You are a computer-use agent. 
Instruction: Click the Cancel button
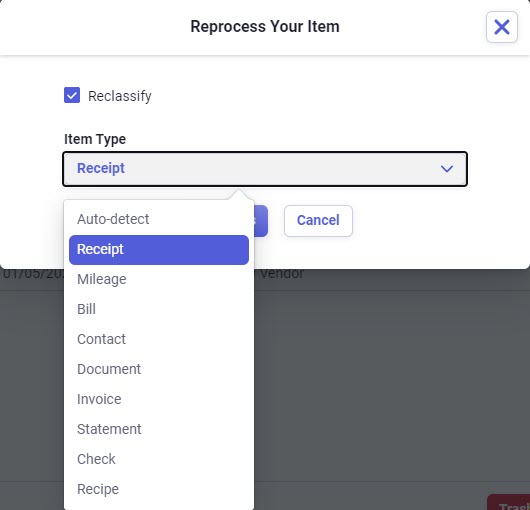tap(318, 221)
